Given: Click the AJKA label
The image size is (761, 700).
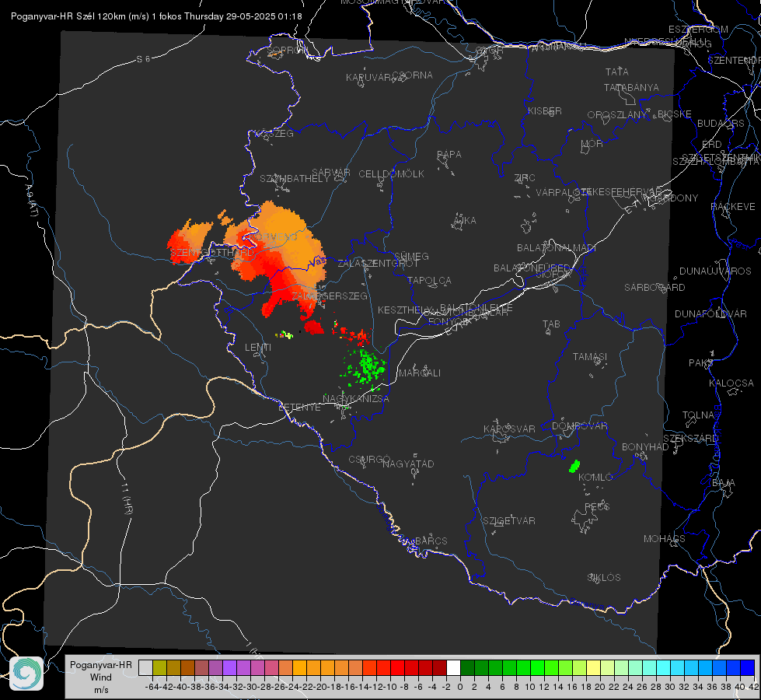Looking at the screenshot, I should pos(464,221).
